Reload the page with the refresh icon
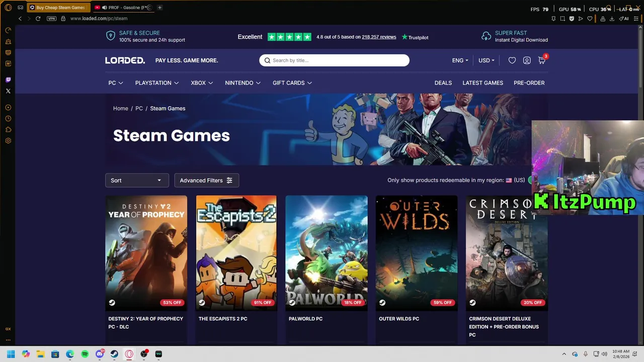The height and width of the screenshot is (362, 644). (x=38, y=19)
